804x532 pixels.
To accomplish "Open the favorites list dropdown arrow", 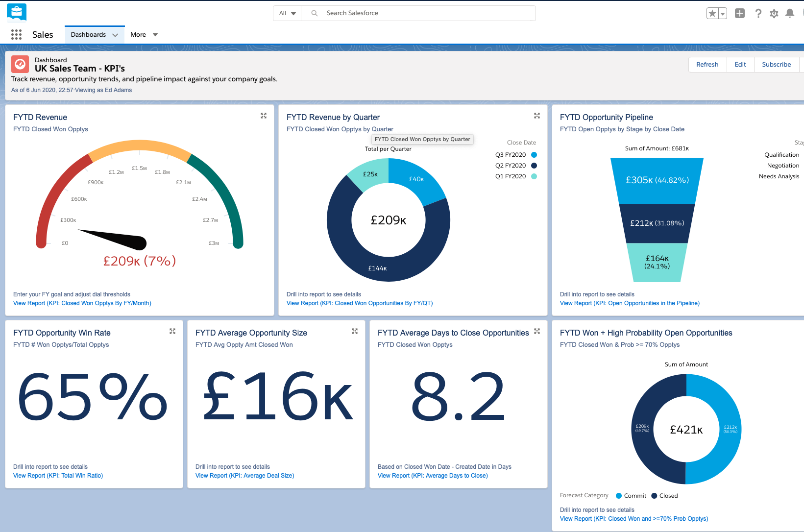I will click(x=722, y=13).
